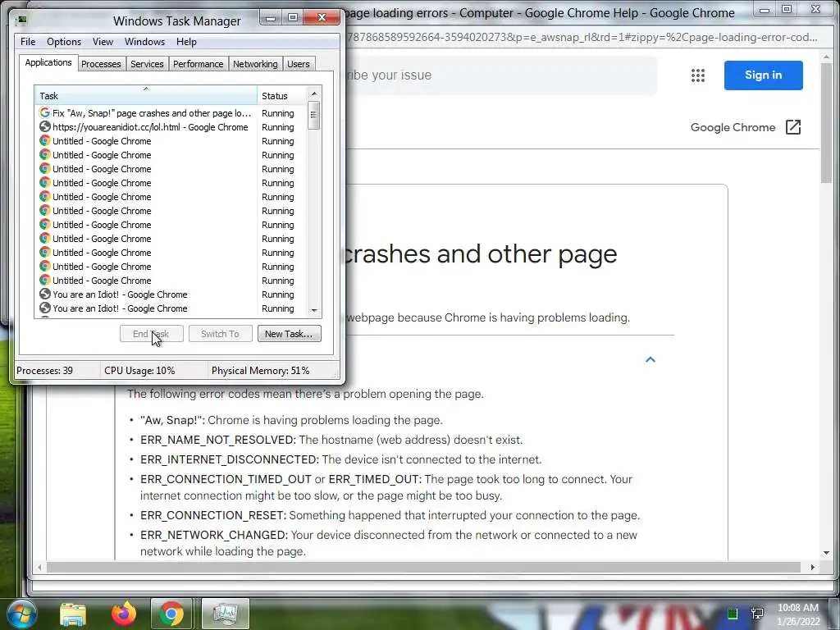
Task: Click the Task Manager title bar icon
Action: (x=21, y=21)
